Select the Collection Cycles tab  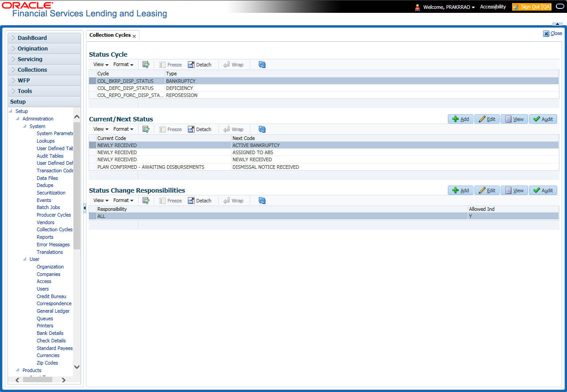tap(110, 35)
